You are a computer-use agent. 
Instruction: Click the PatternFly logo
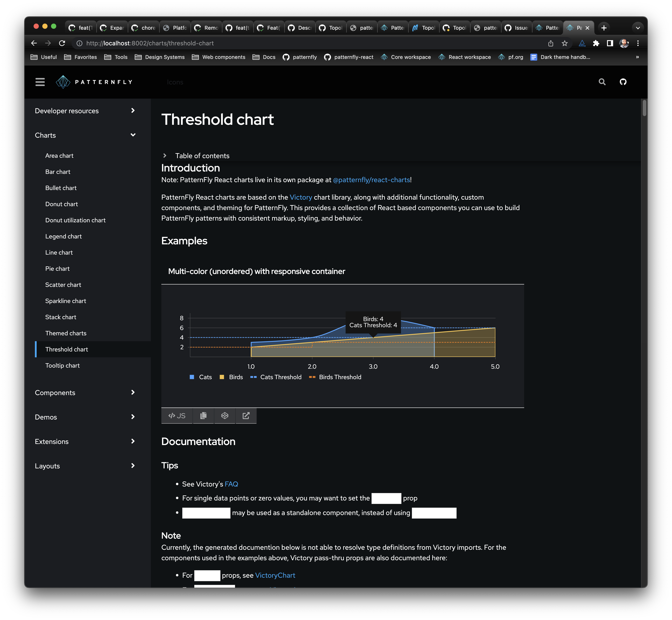coord(94,82)
